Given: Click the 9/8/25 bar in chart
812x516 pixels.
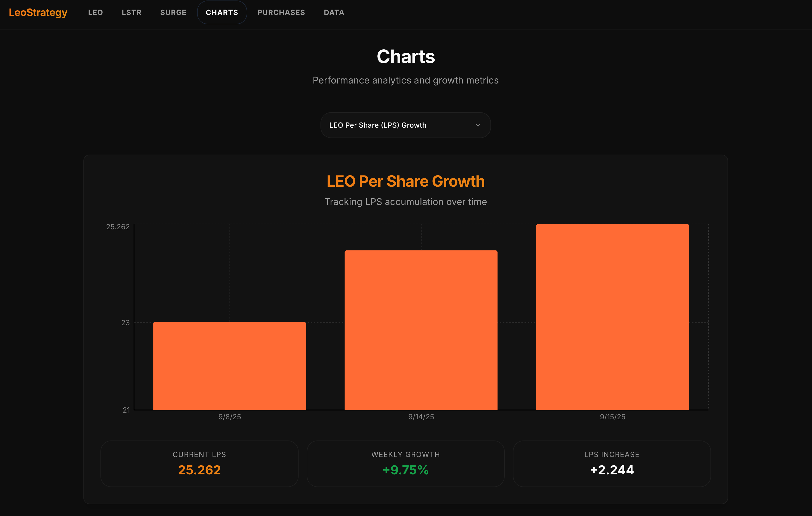Looking at the screenshot, I should pyautogui.click(x=230, y=366).
